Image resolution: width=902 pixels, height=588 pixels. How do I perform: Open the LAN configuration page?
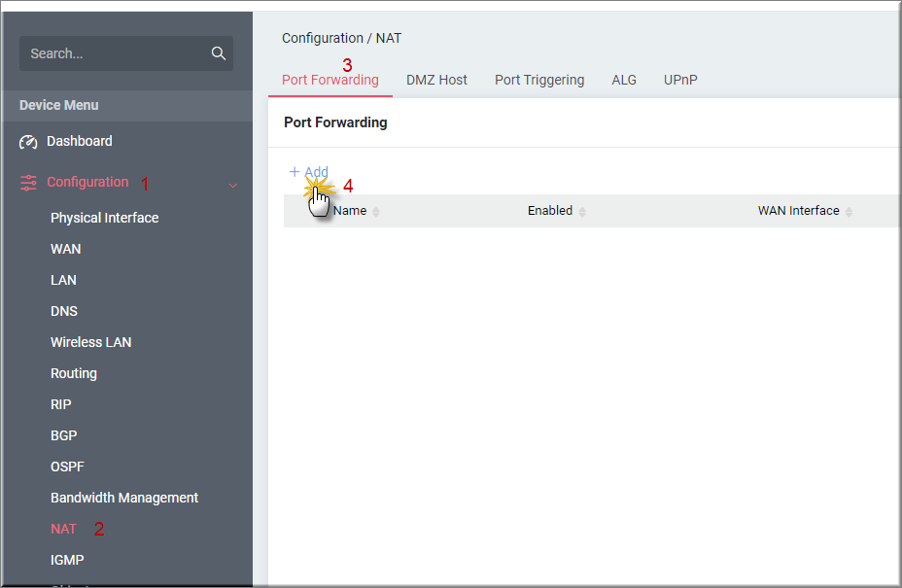[x=63, y=280]
